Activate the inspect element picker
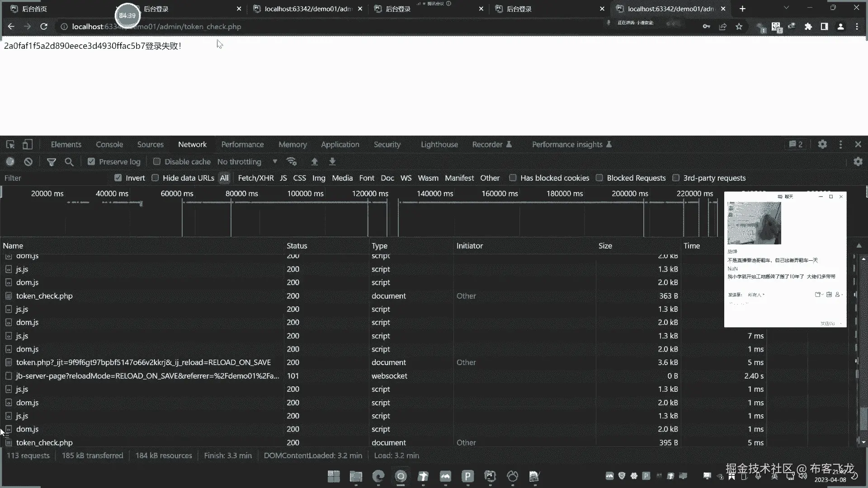The width and height of the screenshot is (868, 488). 10,145
